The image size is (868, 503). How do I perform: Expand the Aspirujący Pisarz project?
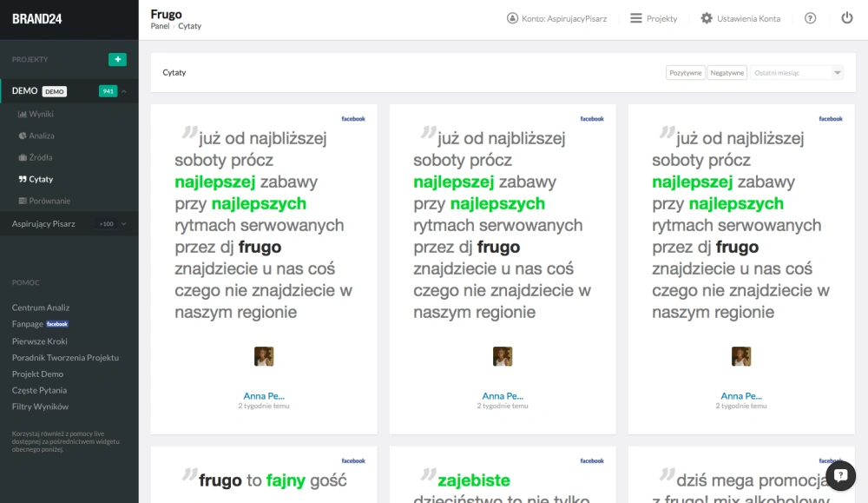click(124, 224)
